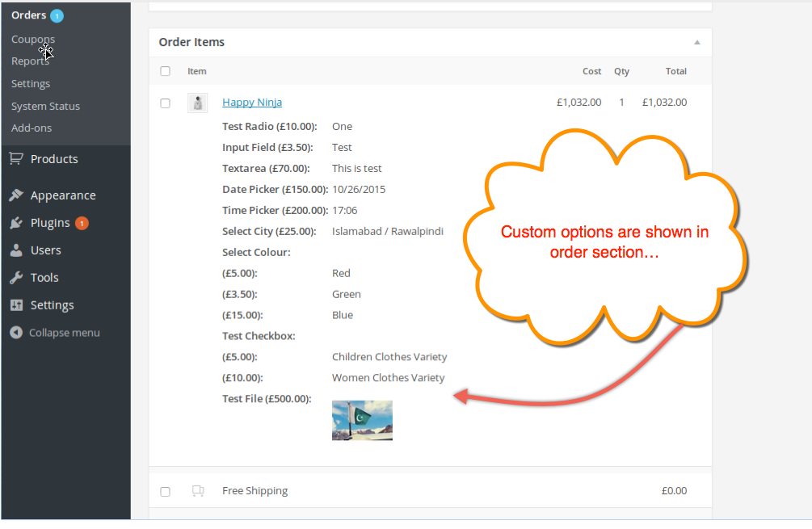
Task: Click the Islamabad / Rawalpindi value
Action: [388, 231]
